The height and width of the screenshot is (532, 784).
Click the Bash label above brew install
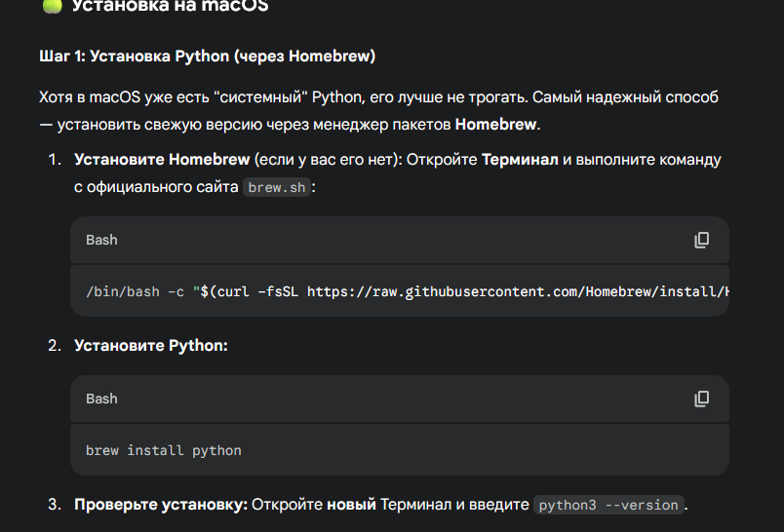tap(101, 399)
